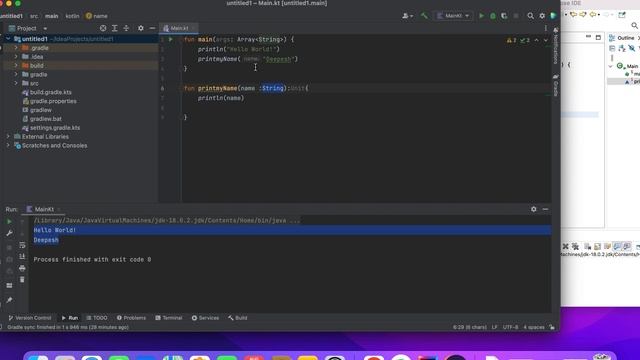Click the name breadcrumb
640x360 pixels.
point(97,16)
